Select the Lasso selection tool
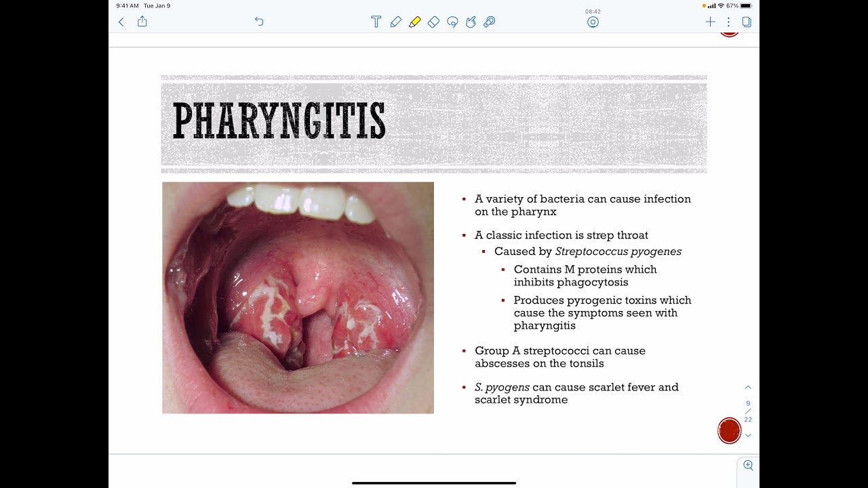The width and height of the screenshot is (868, 488). 452,22
